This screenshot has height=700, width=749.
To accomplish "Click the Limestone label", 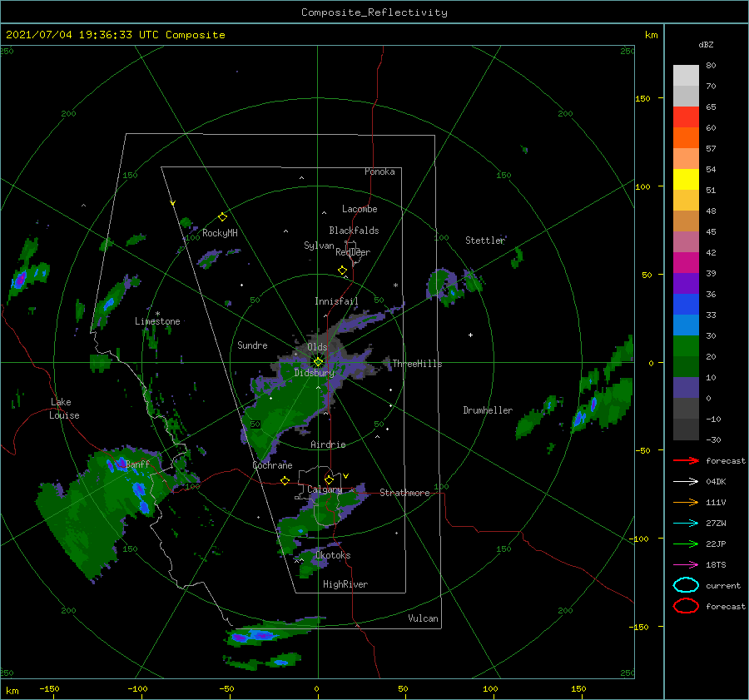I will tap(157, 321).
